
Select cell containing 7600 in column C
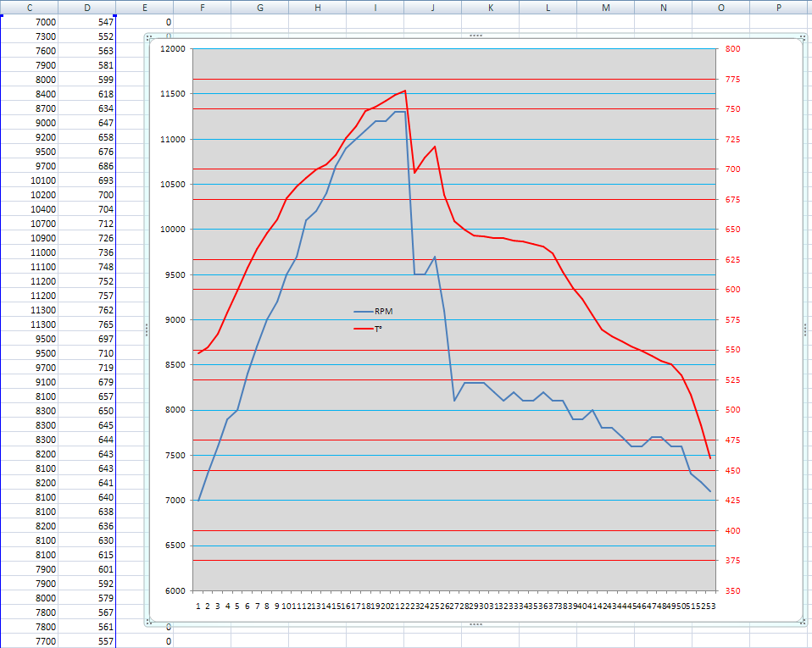pos(29,51)
